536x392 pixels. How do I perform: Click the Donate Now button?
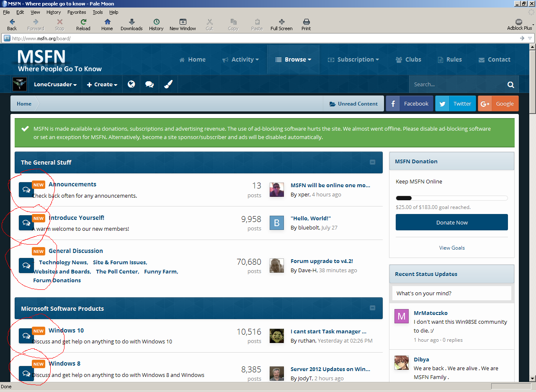pyautogui.click(x=451, y=222)
